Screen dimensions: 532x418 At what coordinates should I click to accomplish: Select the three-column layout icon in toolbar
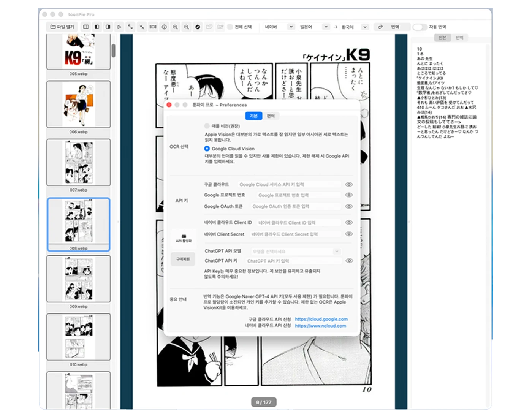click(86, 27)
